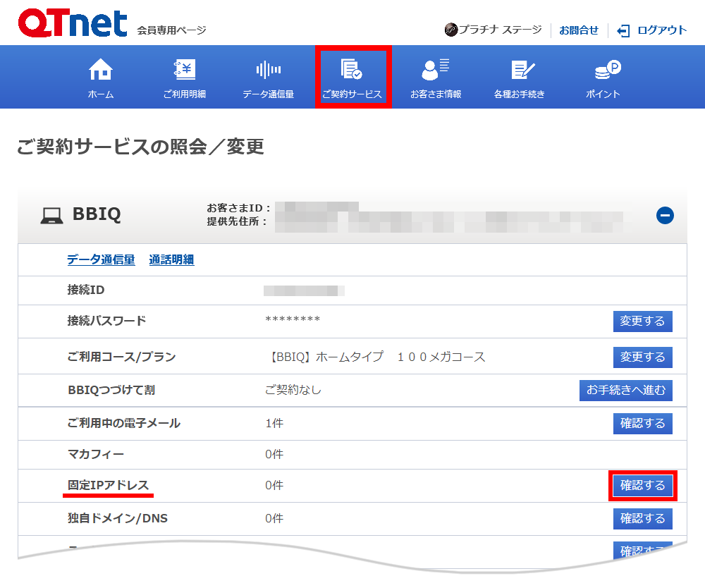705x588 pixels.
Task: Open 各種お手続き pencil form icon
Action: point(523,70)
